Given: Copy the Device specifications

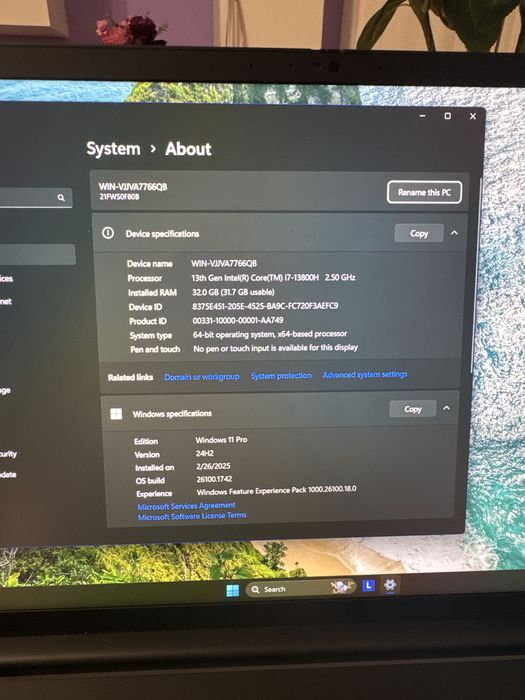Looking at the screenshot, I should (x=419, y=233).
